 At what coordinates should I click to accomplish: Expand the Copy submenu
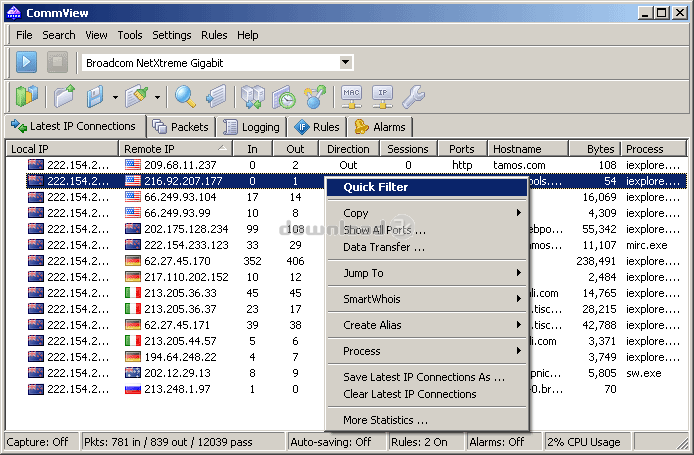click(x=427, y=213)
